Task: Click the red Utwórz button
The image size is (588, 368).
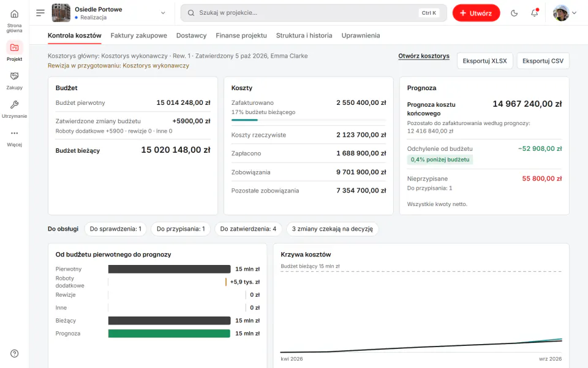Action: [477, 13]
